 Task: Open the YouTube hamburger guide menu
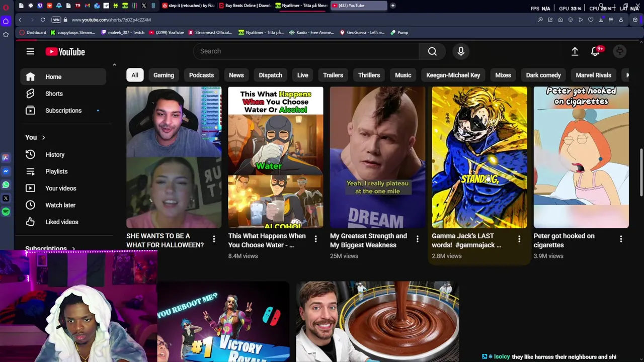[30, 51]
